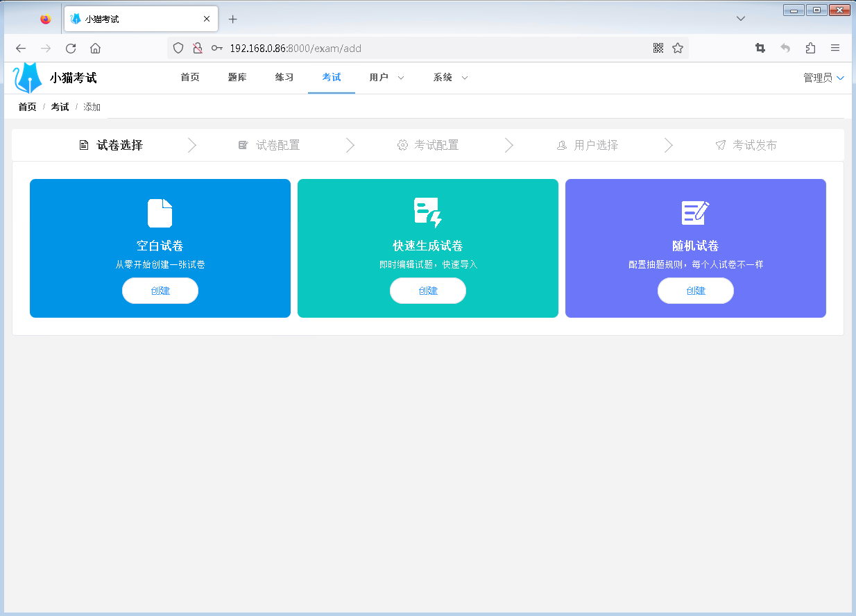This screenshot has height=616, width=856.
Task: Expand the 用户 dropdown menu
Action: tap(386, 78)
